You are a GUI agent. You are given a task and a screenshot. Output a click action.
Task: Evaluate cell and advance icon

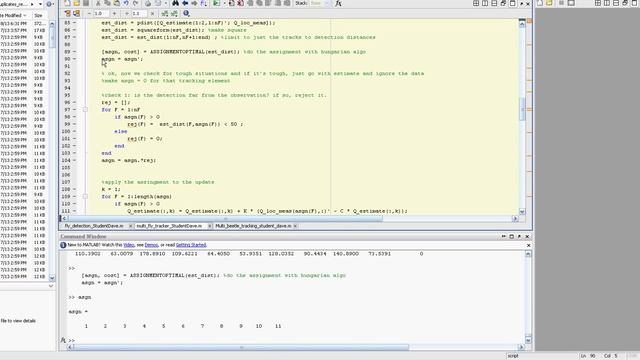[76, 13]
